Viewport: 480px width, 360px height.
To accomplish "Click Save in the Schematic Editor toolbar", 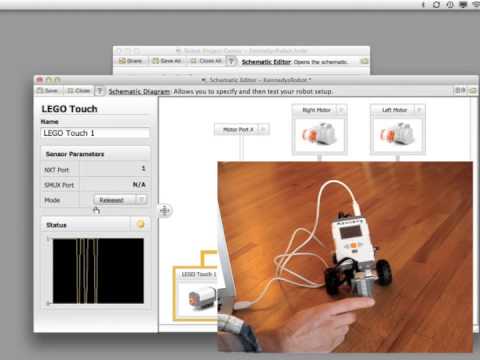I will point(48,91).
